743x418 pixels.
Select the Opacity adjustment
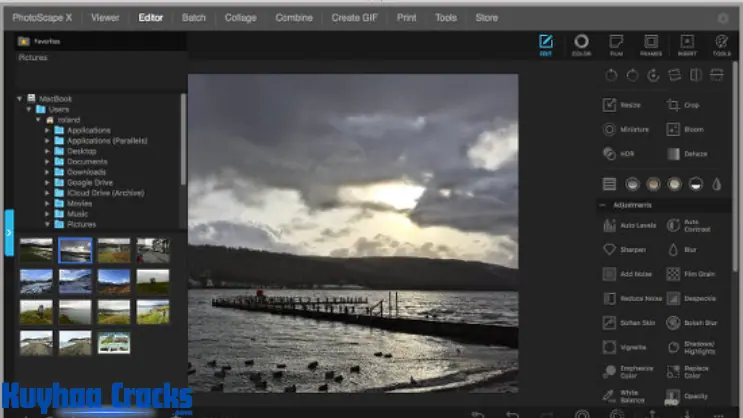[x=687, y=396]
